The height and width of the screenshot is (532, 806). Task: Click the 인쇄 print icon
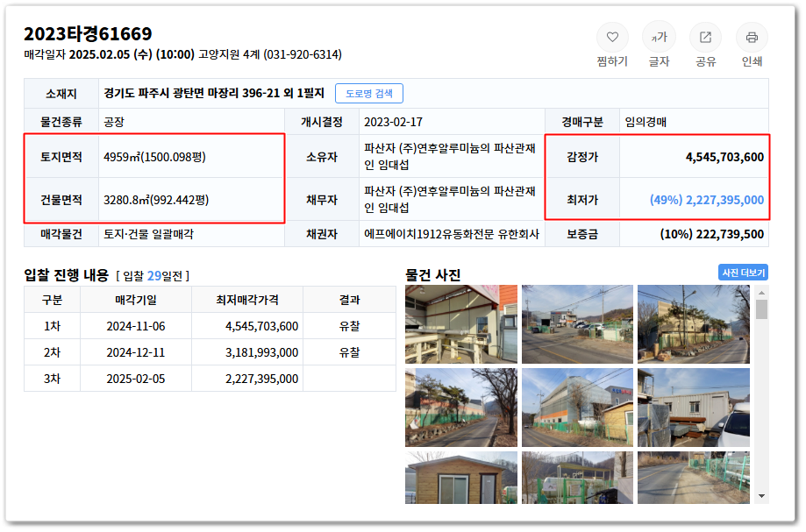point(752,38)
